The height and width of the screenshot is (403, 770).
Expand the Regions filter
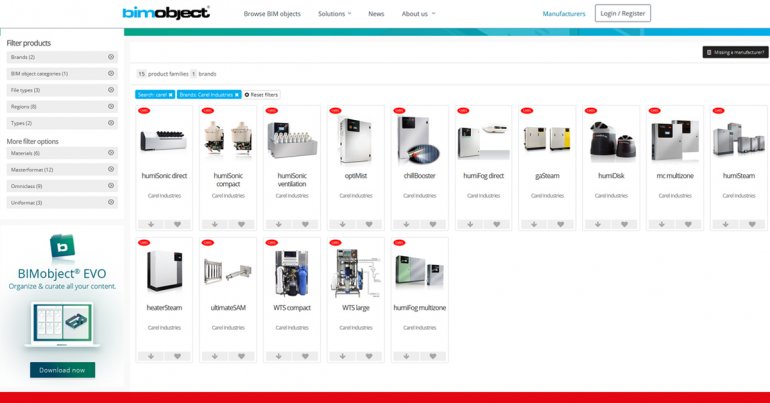pos(62,107)
